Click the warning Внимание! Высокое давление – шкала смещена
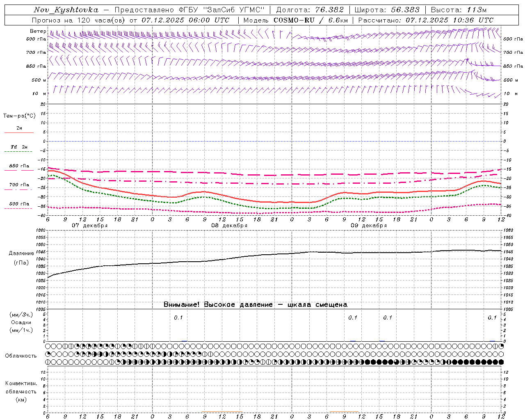 (x=256, y=305)
